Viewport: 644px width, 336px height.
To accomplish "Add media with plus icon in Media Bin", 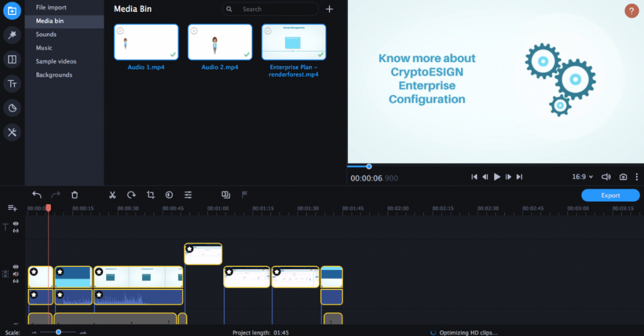I will pos(330,9).
